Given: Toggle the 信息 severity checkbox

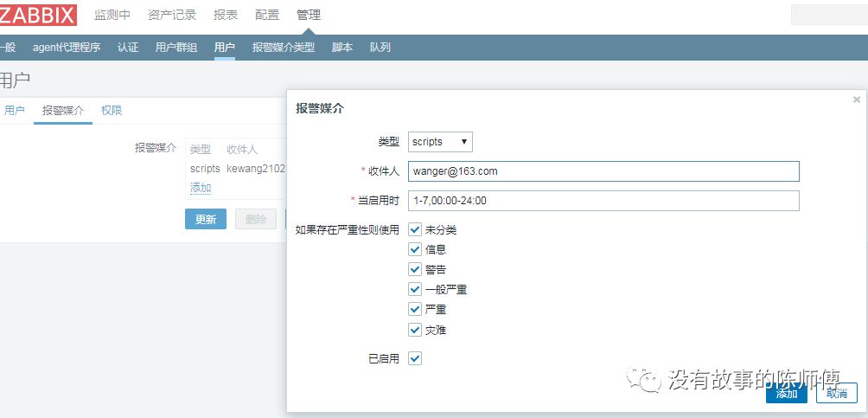Looking at the screenshot, I should coord(415,249).
